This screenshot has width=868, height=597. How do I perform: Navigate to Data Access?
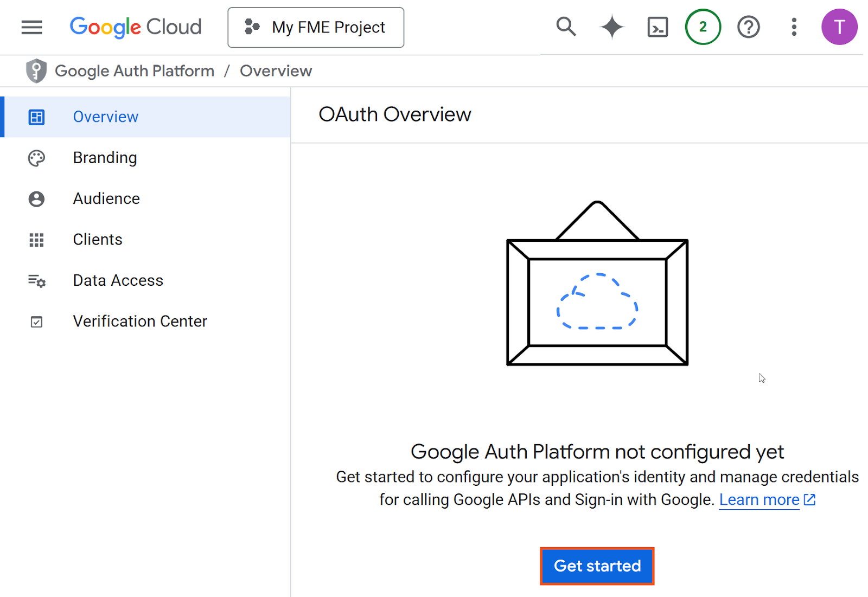click(145, 281)
